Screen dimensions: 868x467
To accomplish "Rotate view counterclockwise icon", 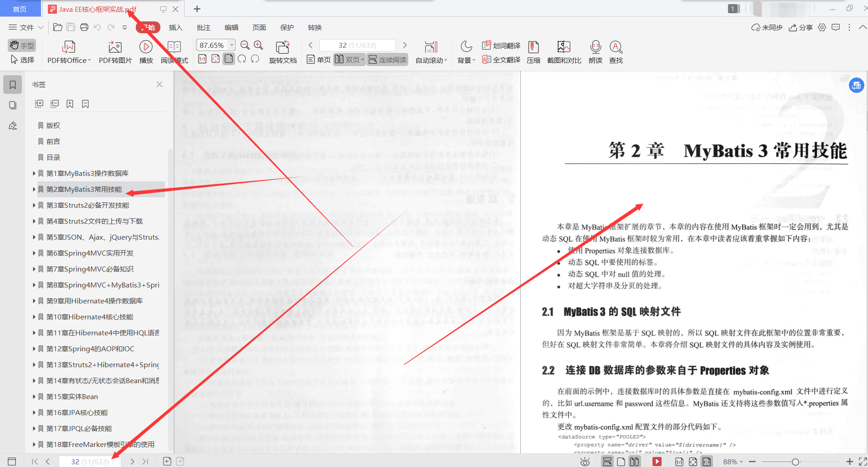I will [x=255, y=59].
